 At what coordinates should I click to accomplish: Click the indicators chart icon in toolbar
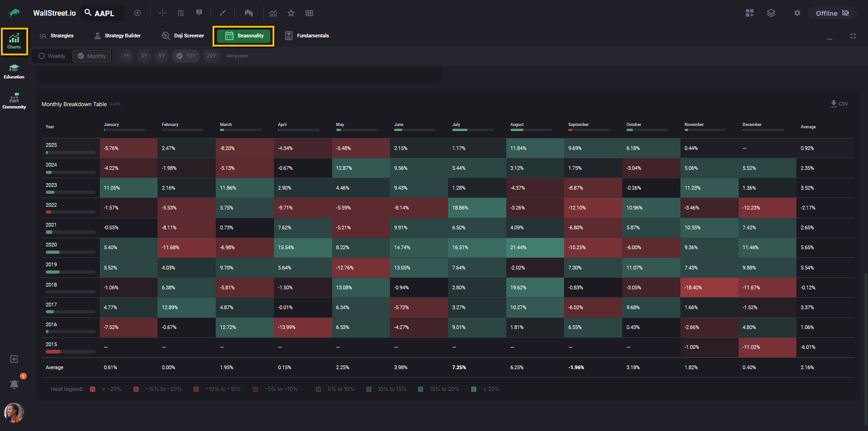[x=273, y=13]
